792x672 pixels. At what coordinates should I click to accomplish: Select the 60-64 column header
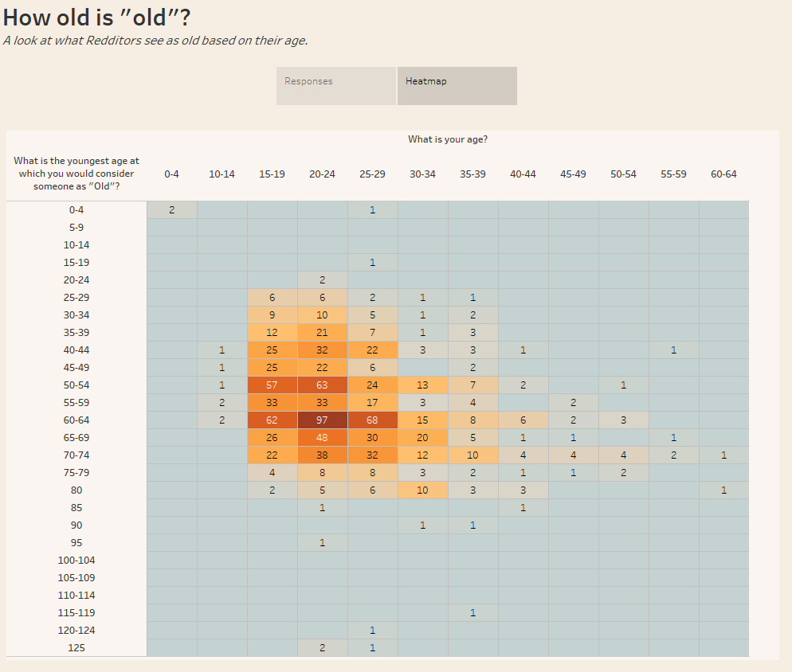click(x=723, y=174)
